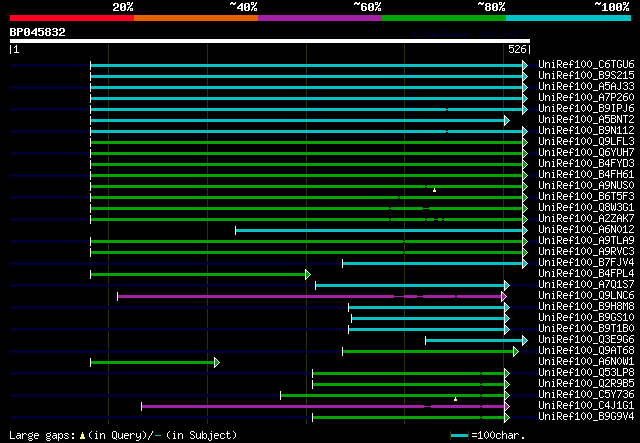Open hit UniRef100_B9S215

point(586,75)
